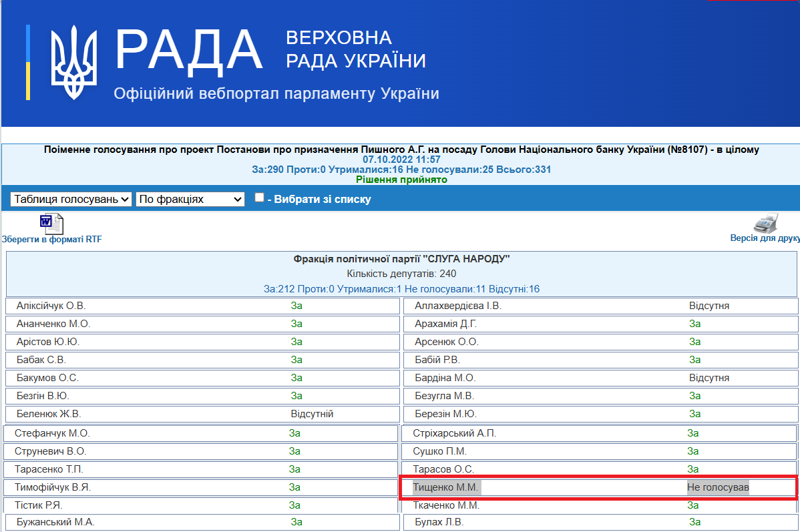Select deputy 'Арсенюк О.О.'

[x=447, y=342]
